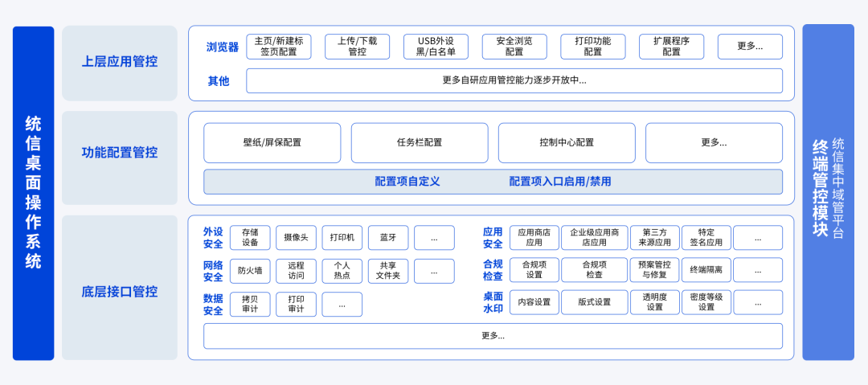Click the 统信桌面操作系统 vertical banner
Image resolution: width=868 pixels, height=385 pixels.
[33, 194]
